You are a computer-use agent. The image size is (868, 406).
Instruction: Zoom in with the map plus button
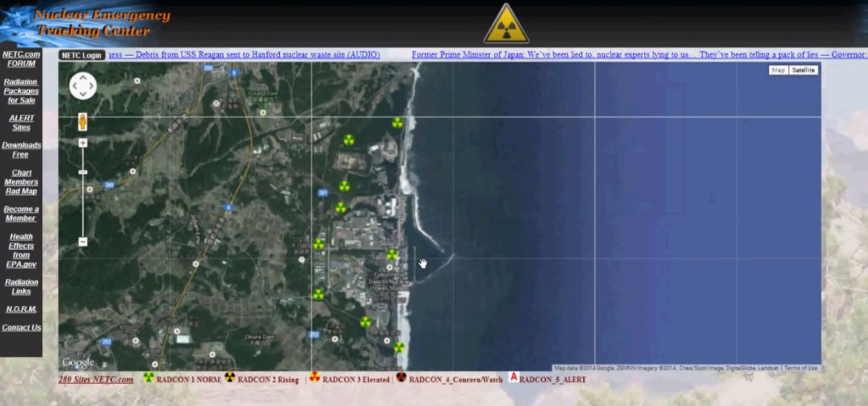83,143
